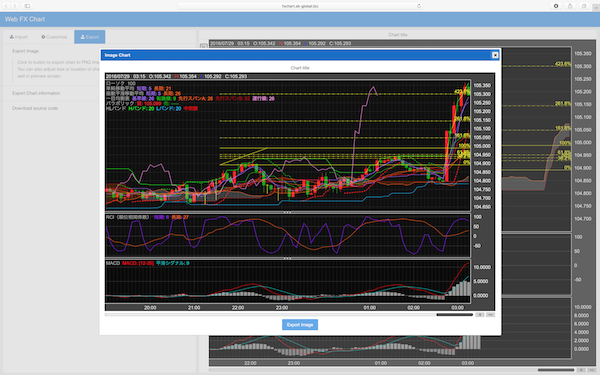Expand the Download source code section
The width and height of the screenshot is (600, 375).
[x=35, y=108]
